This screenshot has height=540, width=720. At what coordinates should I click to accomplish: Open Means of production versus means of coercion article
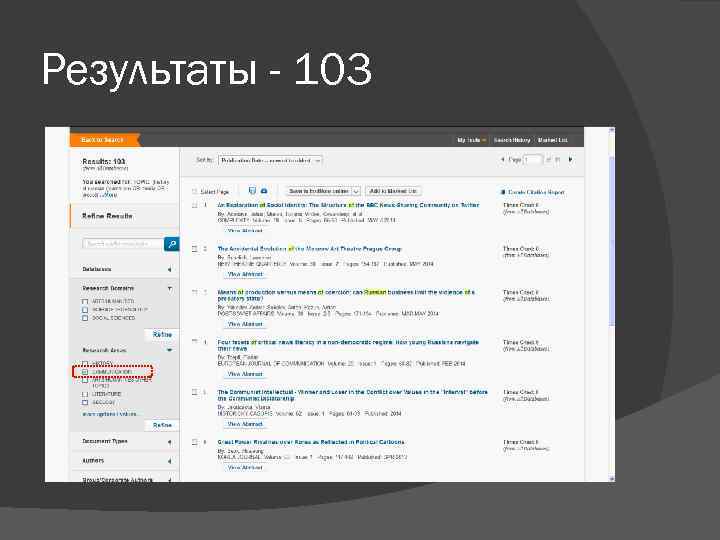(346, 295)
